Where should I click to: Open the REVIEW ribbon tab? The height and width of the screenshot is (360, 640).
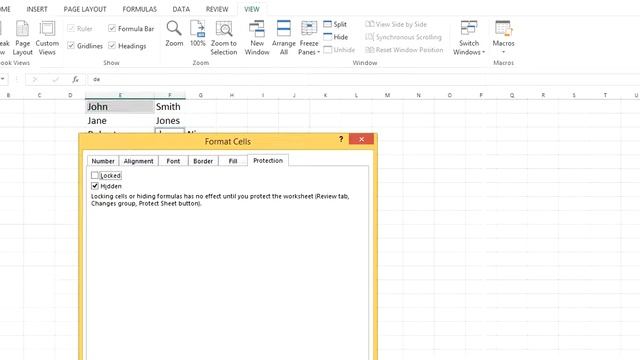(217, 9)
